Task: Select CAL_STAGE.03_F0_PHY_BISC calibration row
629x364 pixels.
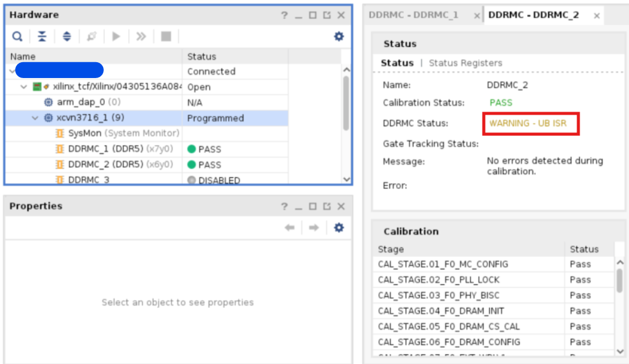Action: pos(439,295)
